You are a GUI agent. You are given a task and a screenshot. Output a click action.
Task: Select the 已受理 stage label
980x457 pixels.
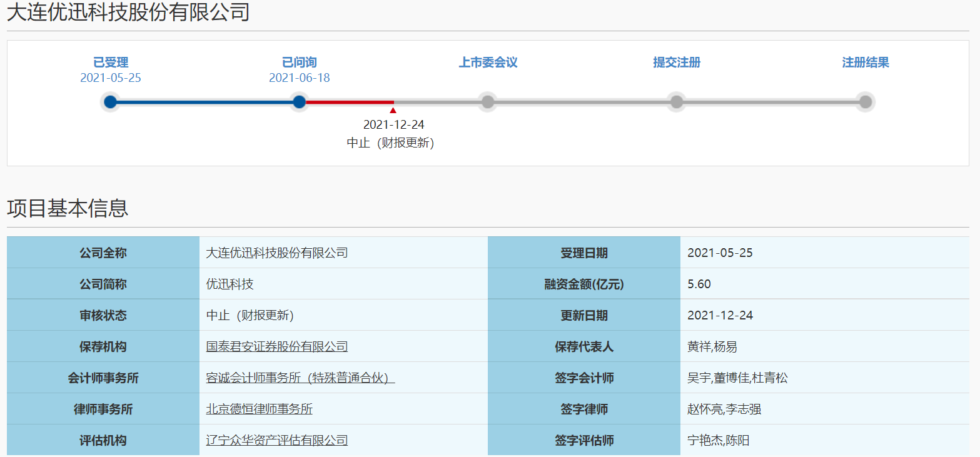coord(111,63)
